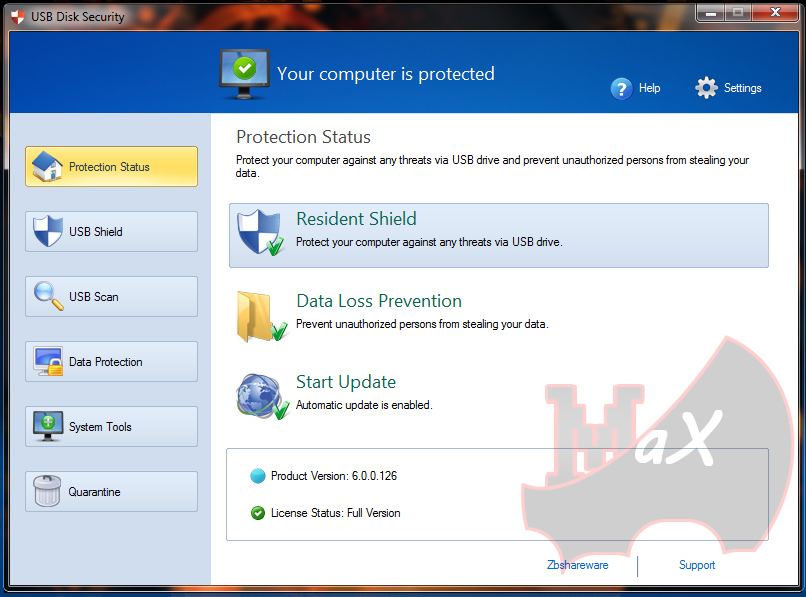Click the Protection Status house icon
806x597 pixels.
coord(47,166)
